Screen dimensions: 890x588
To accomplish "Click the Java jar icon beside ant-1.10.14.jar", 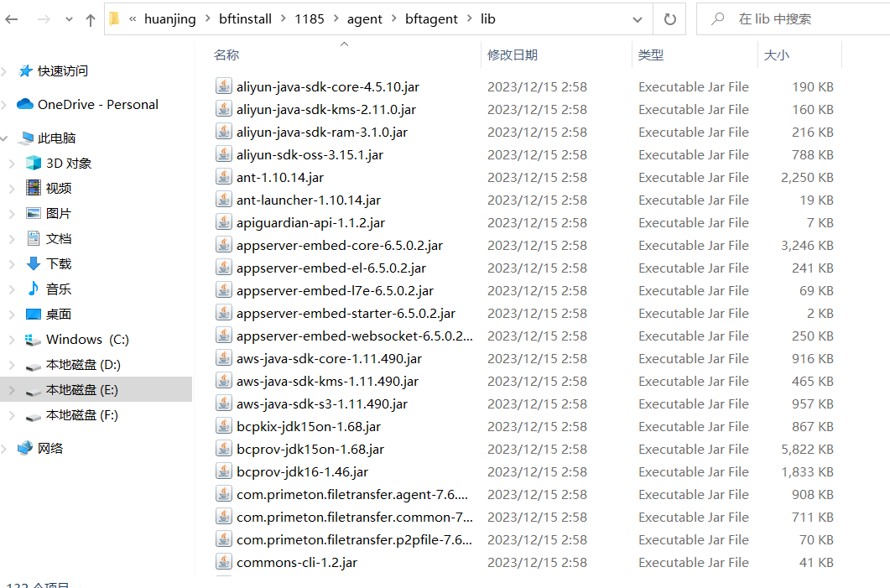I will (x=223, y=177).
